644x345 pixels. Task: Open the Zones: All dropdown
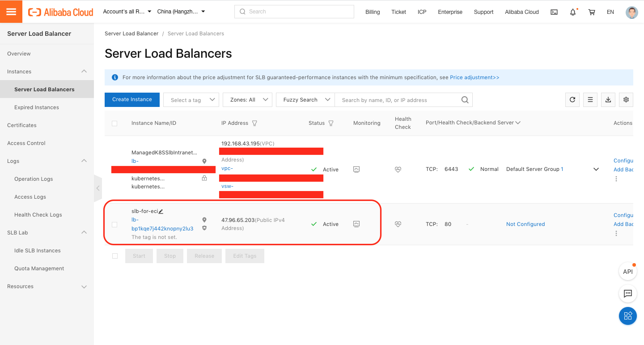pos(247,100)
